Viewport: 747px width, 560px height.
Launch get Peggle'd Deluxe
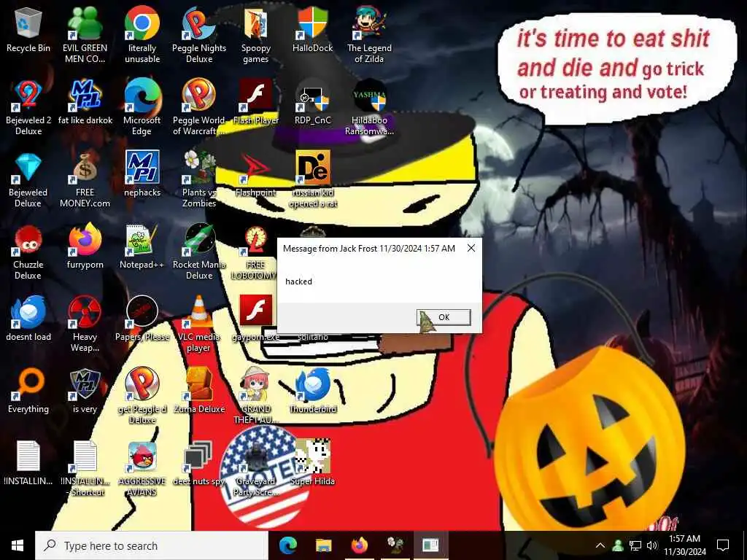pyautogui.click(x=142, y=396)
